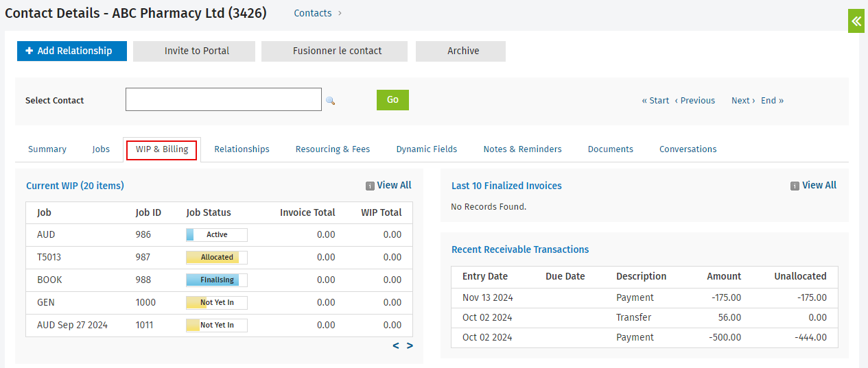Click Not Yet In status bar for GEN
868x368 pixels.
click(217, 303)
